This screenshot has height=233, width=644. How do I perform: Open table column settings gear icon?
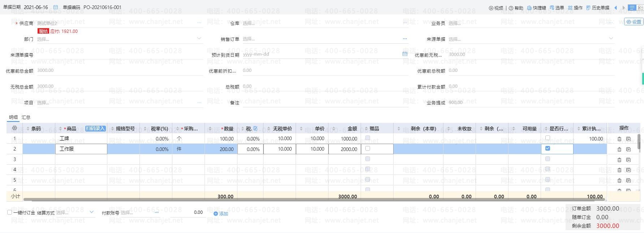tap(14, 128)
